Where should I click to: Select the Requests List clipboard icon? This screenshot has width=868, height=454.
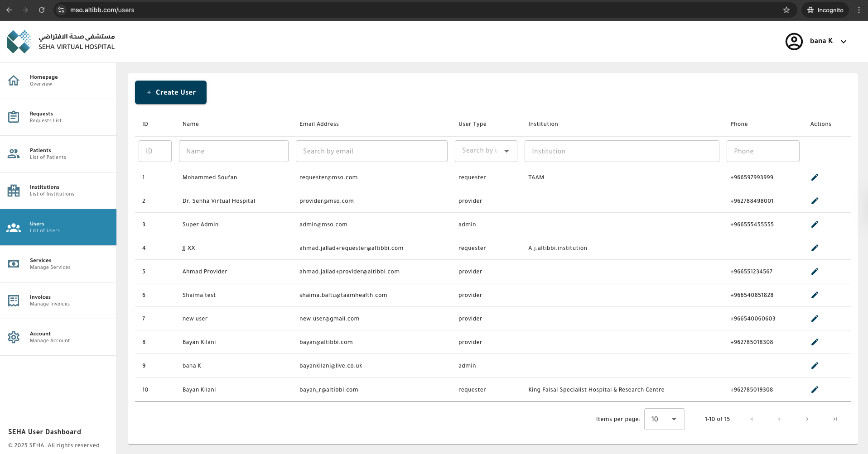click(x=14, y=117)
